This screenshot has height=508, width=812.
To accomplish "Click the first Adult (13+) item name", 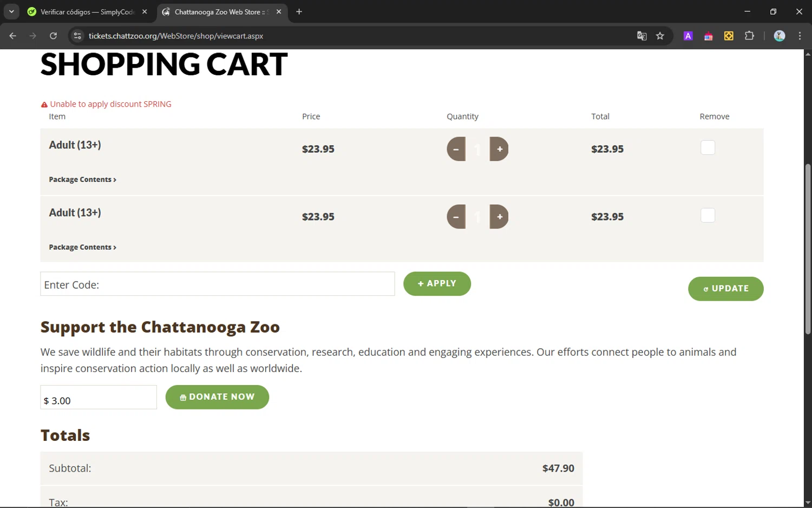I will (75, 145).
